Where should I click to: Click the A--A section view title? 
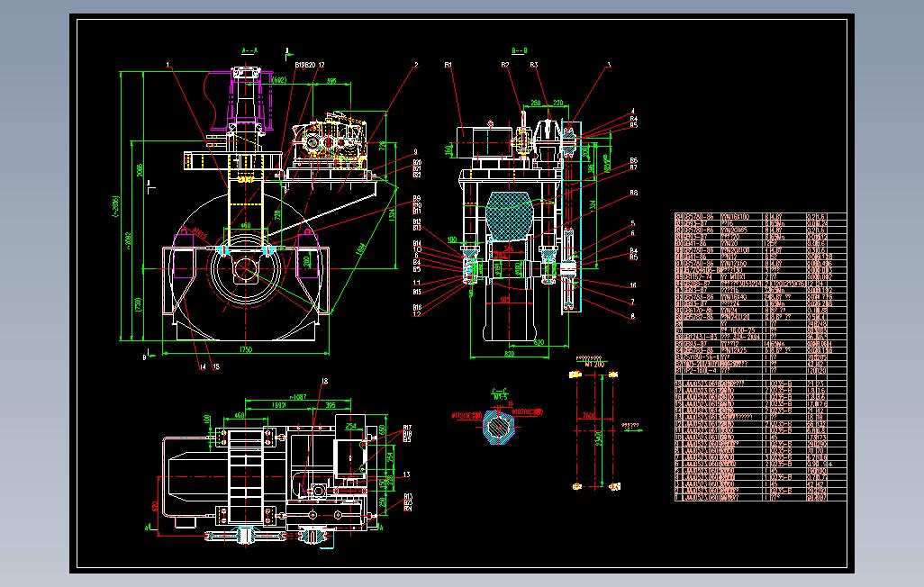coord(249,51)
